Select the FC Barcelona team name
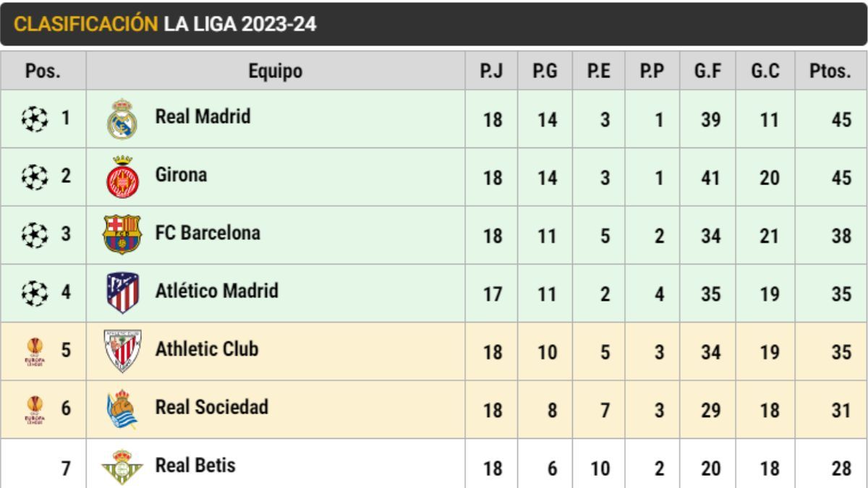Image resolution: width=868 pixels, height=488 pixels. coord(208,233)
